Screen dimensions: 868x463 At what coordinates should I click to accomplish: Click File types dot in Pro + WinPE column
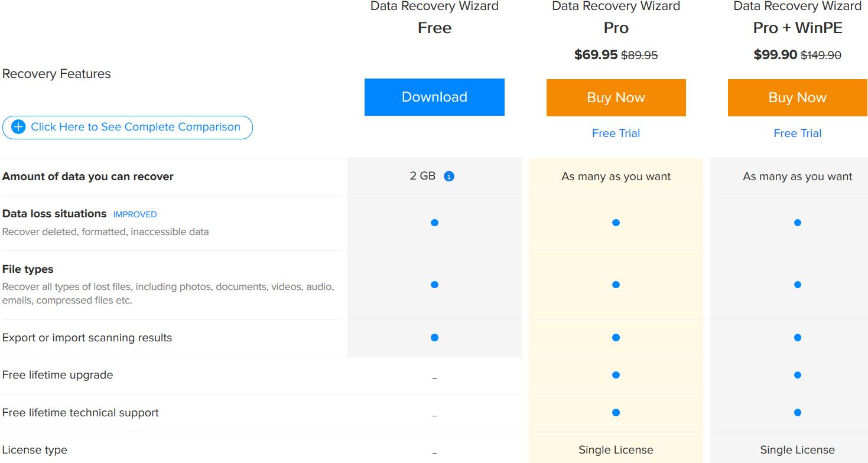point(797,285)
